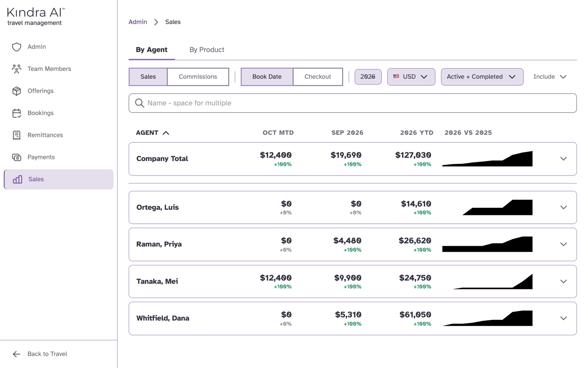Select the Bookings calendar icon
This screenshot has height=368, width=588.
click(17, 113)
